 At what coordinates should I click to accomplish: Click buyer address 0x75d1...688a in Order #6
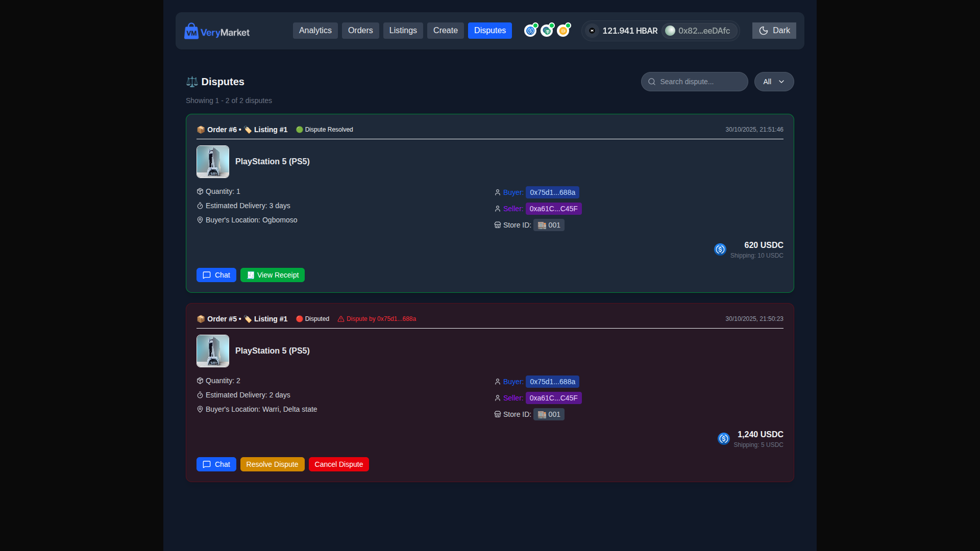tap(552, 192)
